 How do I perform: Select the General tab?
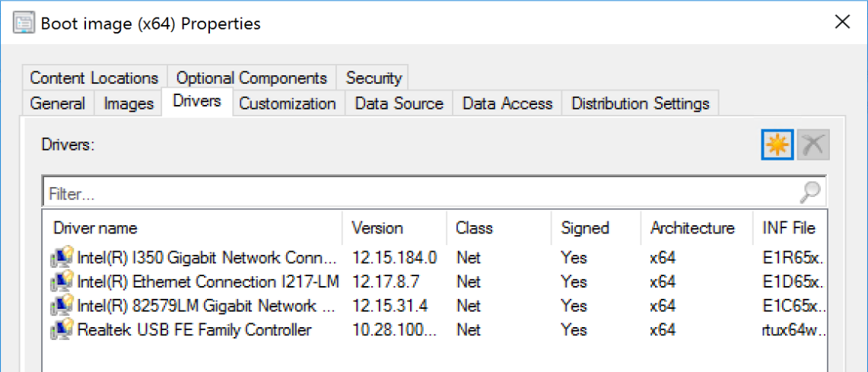coord(58,103)
